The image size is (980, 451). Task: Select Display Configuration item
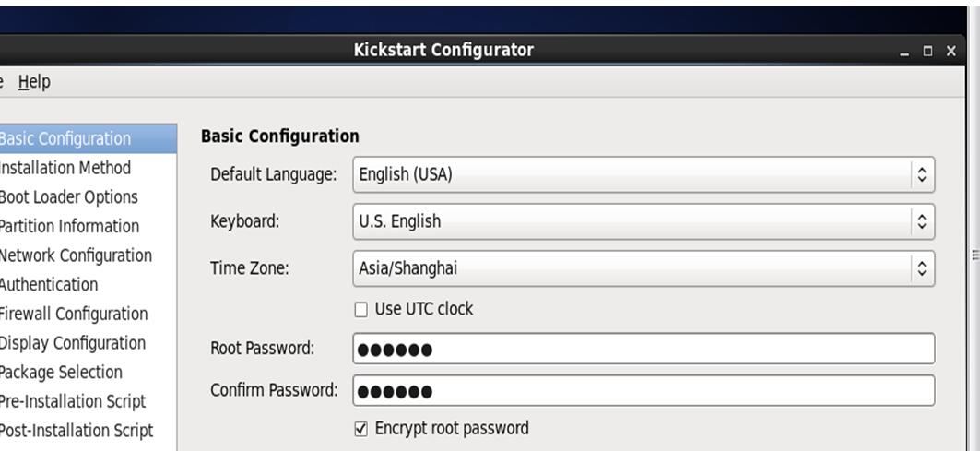click(87, 343)
